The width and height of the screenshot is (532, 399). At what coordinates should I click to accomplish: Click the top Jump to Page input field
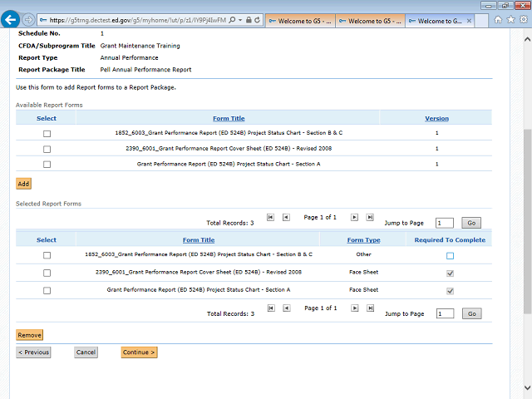444,223
